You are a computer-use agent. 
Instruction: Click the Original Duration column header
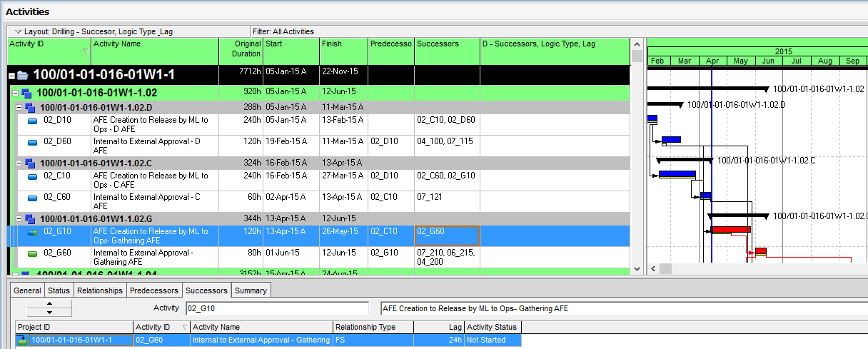241,49
